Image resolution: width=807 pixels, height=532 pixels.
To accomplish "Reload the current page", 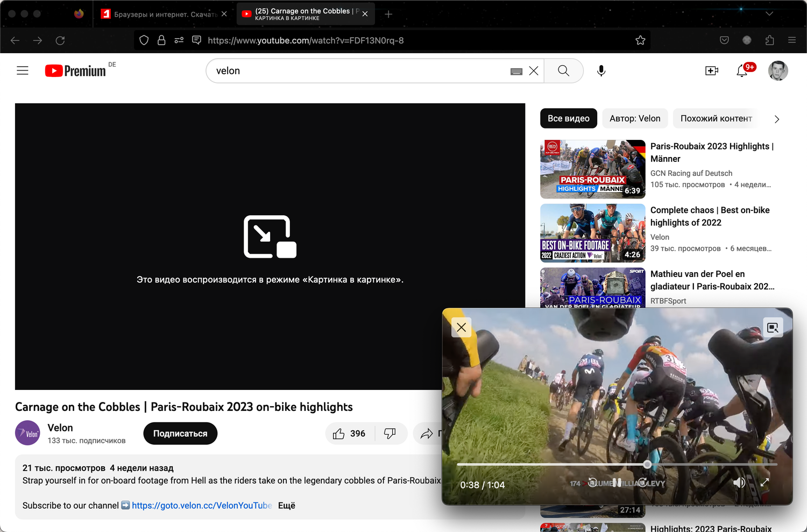I will [x=60, y=40].
